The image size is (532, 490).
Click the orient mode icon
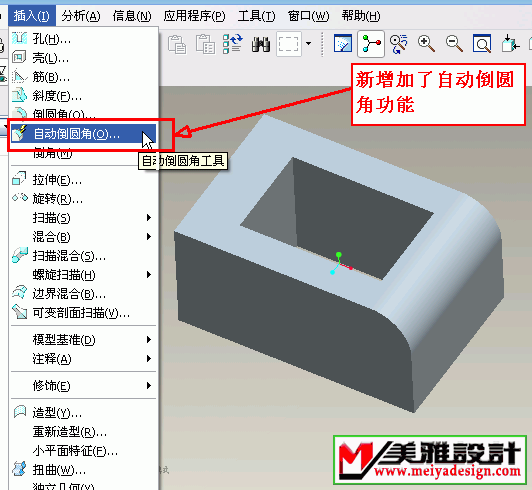[x=398, y=44]
